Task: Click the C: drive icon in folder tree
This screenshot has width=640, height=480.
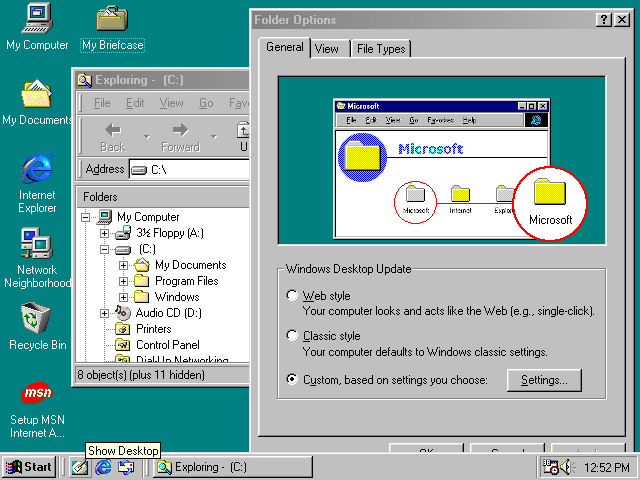Action: click(x=123, y=249)
